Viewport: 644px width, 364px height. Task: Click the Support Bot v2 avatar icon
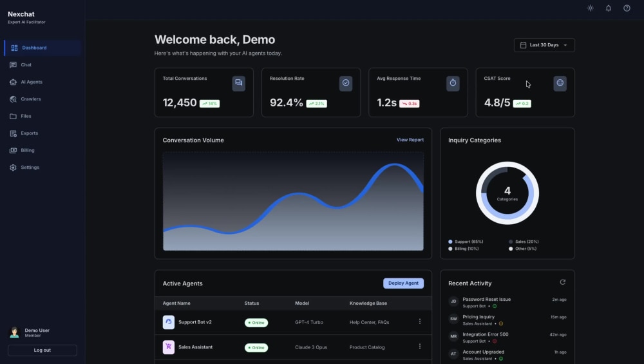point(168,322)
